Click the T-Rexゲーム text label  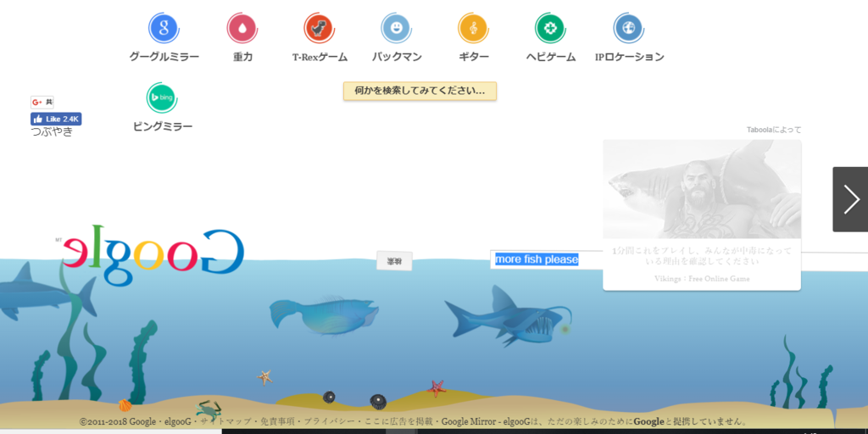tap(320, 57)
